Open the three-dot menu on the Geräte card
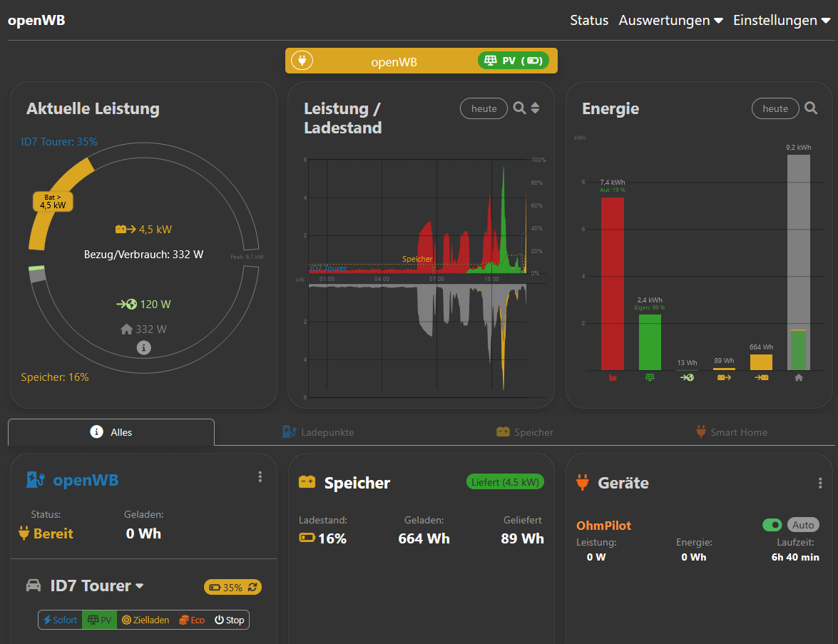 pyautogui.click(x=820, y=482)
